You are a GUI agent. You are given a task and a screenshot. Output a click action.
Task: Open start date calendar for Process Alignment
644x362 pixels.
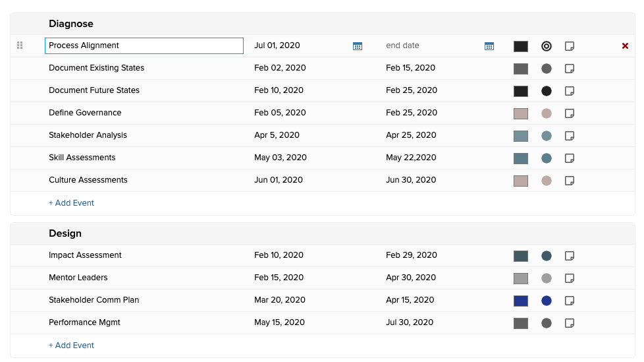[358, 46]
